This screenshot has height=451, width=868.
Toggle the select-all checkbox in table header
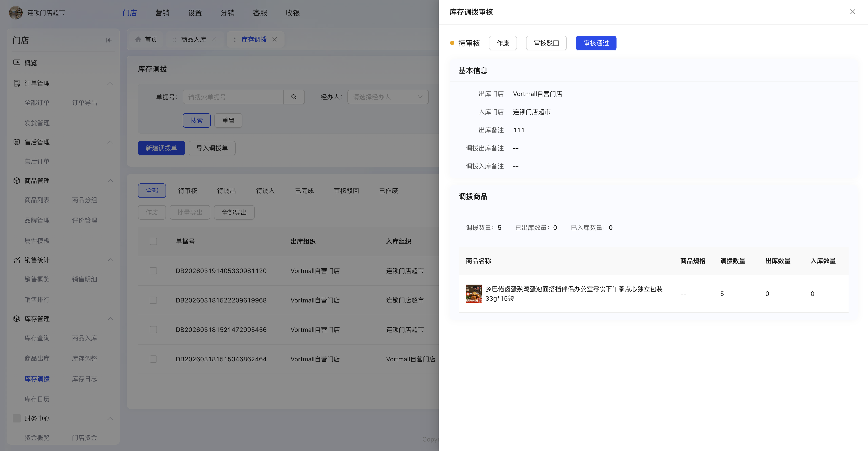pyautogui.click(x=153, y=241)
